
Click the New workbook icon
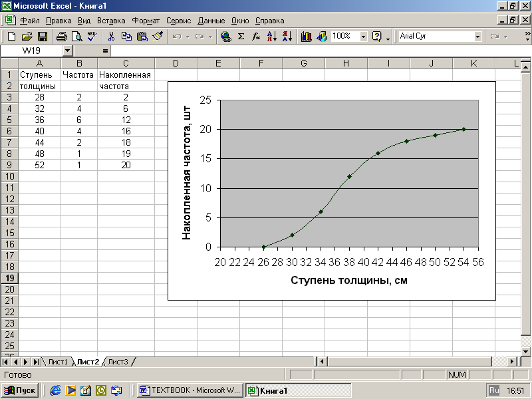[x=11, y=37]
